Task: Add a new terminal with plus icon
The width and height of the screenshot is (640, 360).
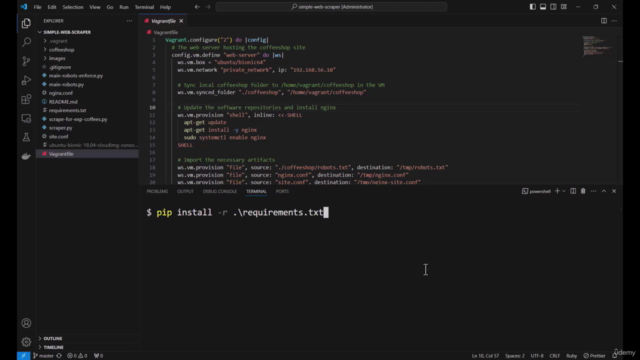Action: [557, 191]
